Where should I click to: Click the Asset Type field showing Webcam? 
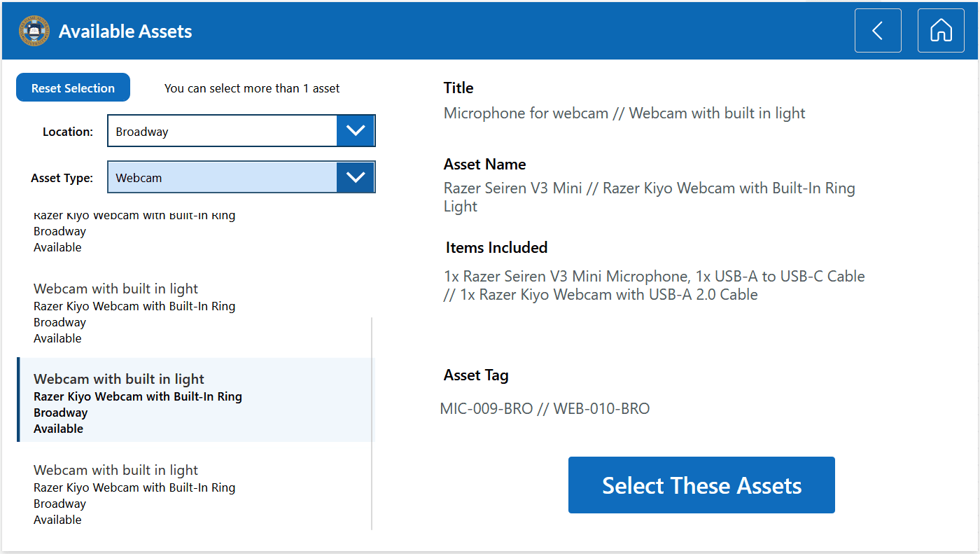click(222, 177)
